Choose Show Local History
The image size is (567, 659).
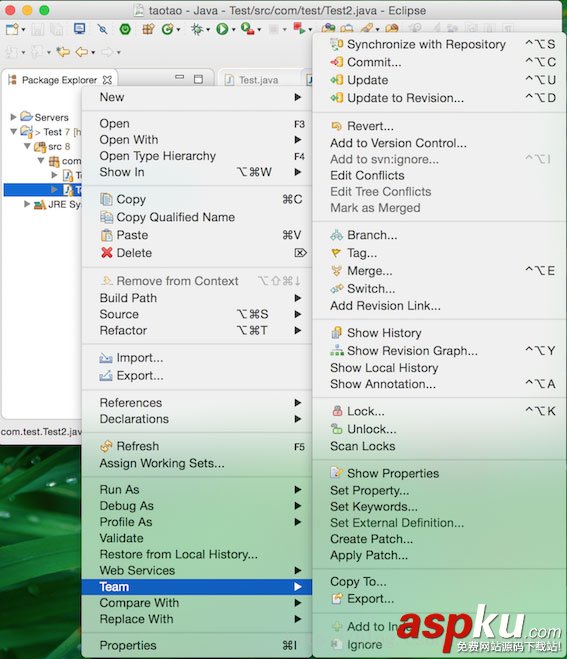(439, 368)
